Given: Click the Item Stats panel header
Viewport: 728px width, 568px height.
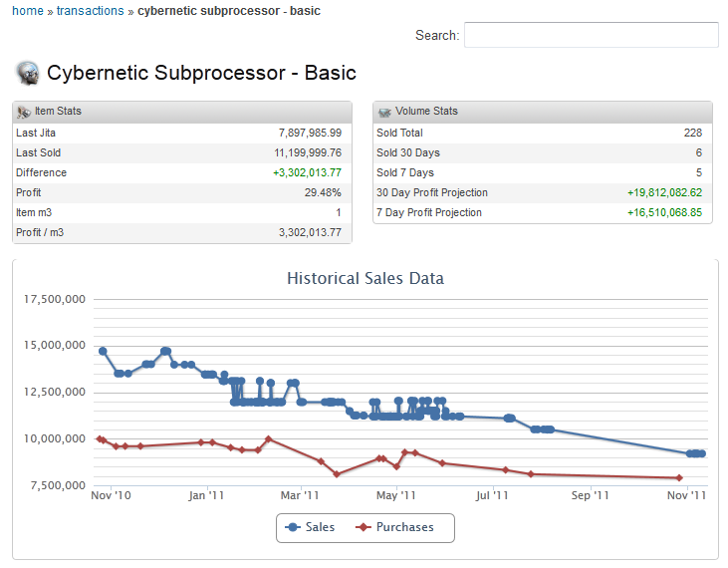Looking at the screenshot, I should (182, 112).
